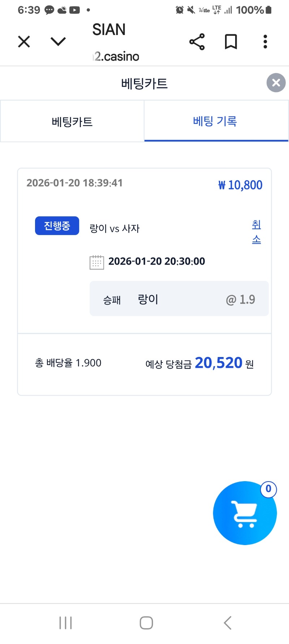
Task: Tap the share icon in toolbar
Action: coord(197,42)
